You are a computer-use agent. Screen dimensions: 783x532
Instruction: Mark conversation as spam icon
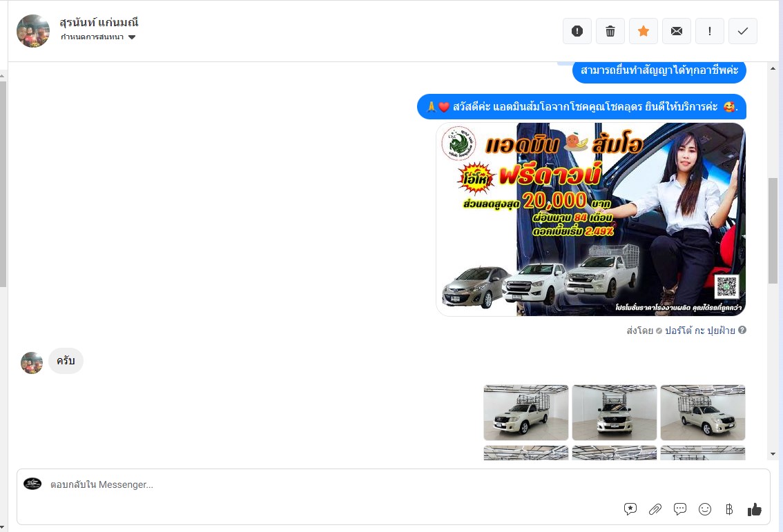(x=577, y=31)
